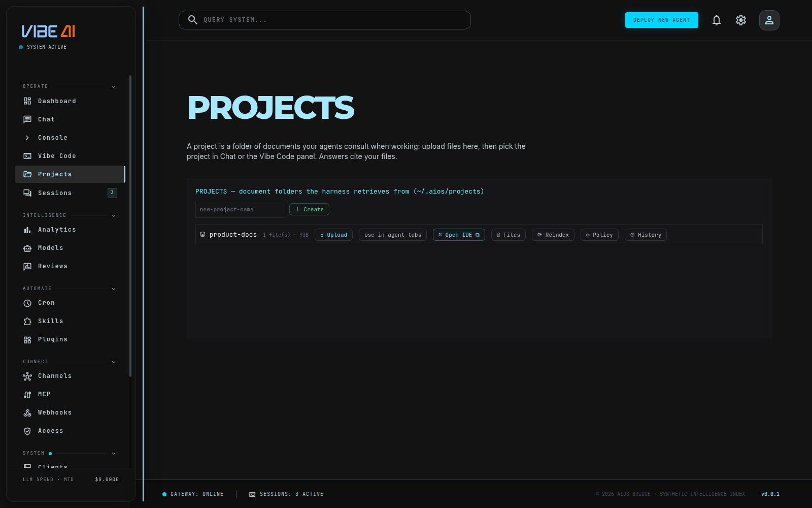812x508 pixels.
Task: Open Cron in the sidebar
Action: coord(70,303)
